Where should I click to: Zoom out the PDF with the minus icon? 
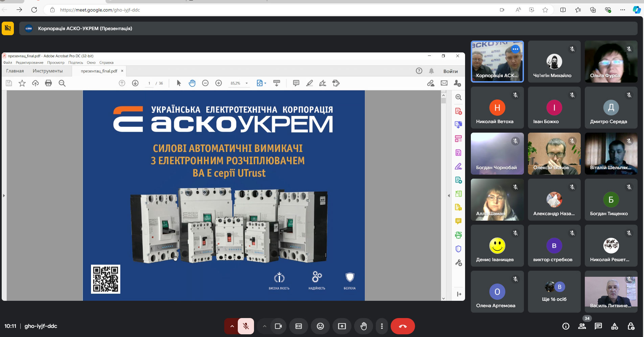click(205, 83)
